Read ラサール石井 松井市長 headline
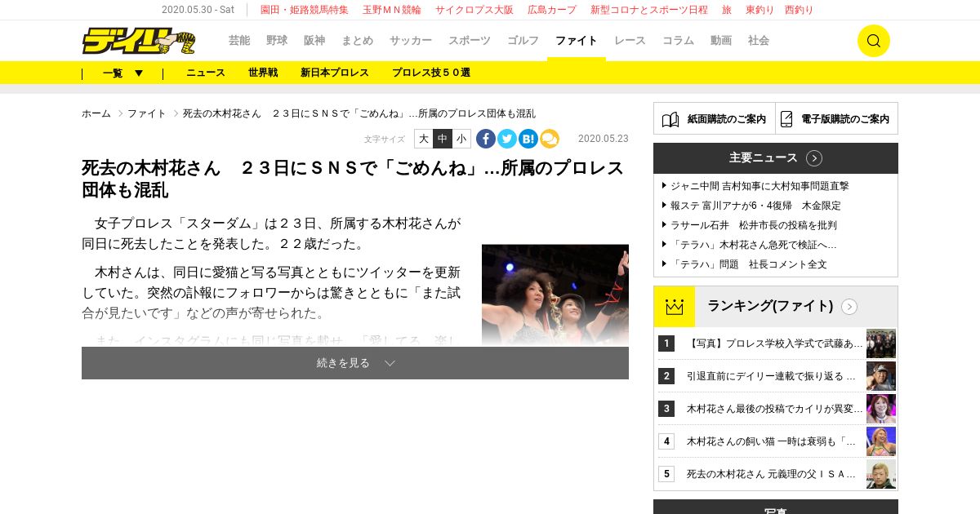This screenshot has height=514, width=980. 753,225
